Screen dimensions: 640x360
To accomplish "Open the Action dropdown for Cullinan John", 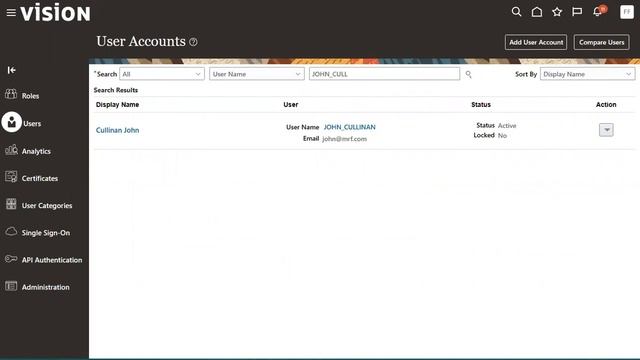I will tap(606, 130).
